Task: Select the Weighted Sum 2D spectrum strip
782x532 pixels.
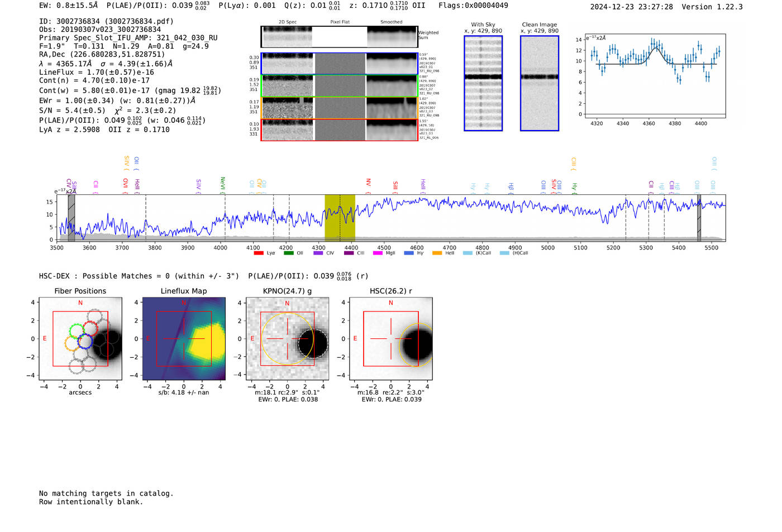Action: [x=339, y=37]
